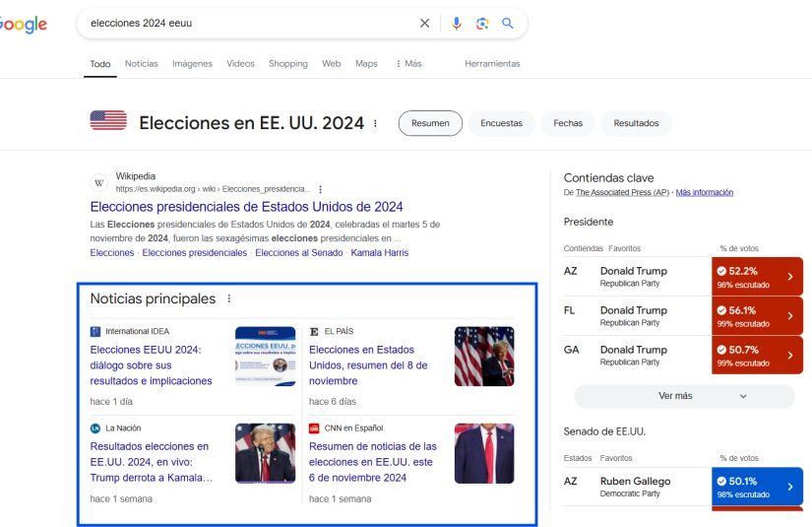This screenshot has width=812, height=527.
Task: Open three-dot menu next to Wikipedia URL
Action: point(321,189)
